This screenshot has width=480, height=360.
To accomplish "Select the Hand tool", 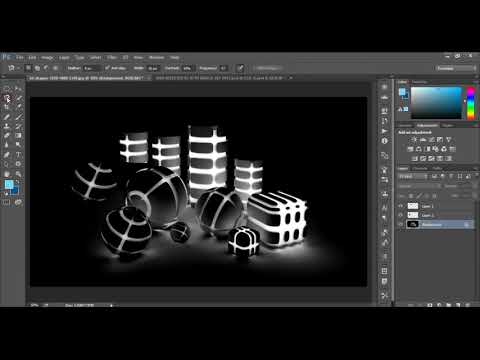I will pos(7,174).
